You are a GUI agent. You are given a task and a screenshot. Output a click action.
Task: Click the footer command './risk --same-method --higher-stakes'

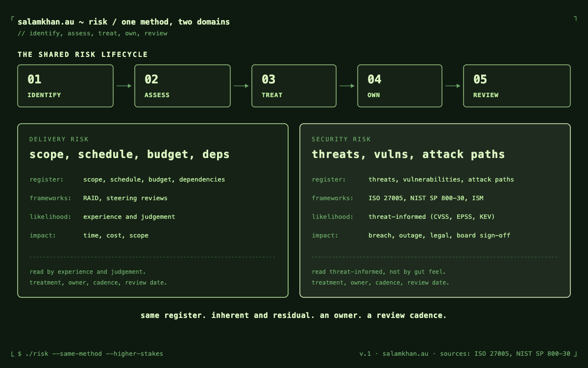click(x=94, y=354)
